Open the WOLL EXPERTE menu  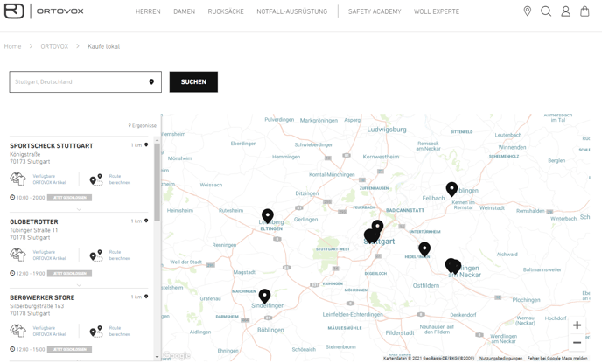pos(437,11)
